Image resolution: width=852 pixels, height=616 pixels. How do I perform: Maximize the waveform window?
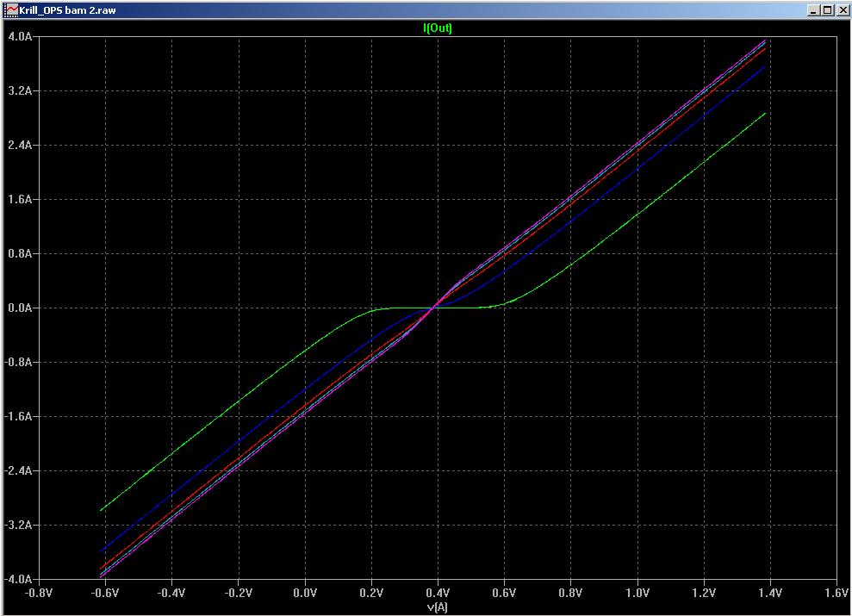click(826, 9)
